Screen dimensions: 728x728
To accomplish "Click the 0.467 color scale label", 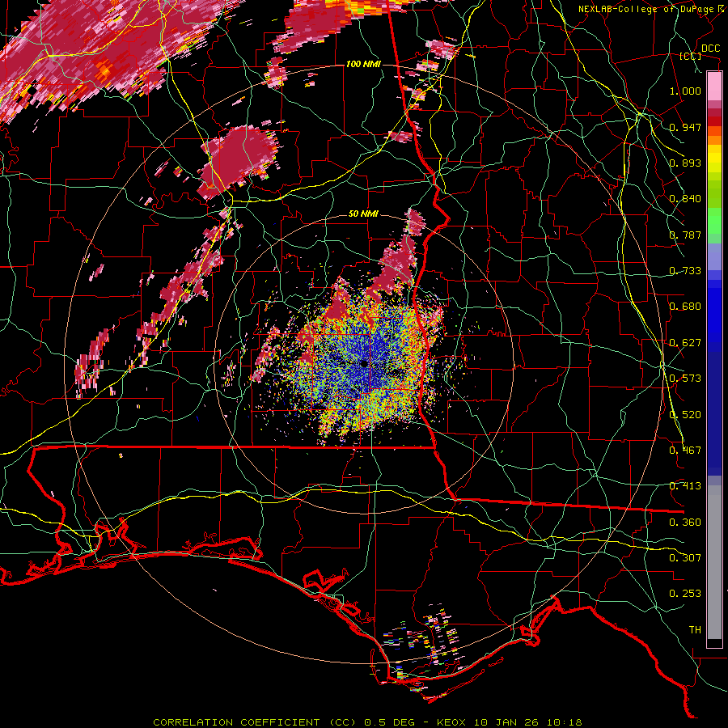I will 685,451.
